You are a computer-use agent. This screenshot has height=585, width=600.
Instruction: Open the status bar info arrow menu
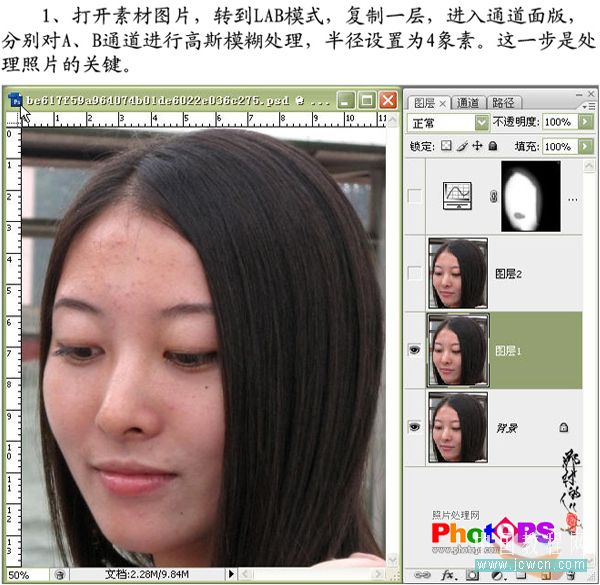click(231, 574)
